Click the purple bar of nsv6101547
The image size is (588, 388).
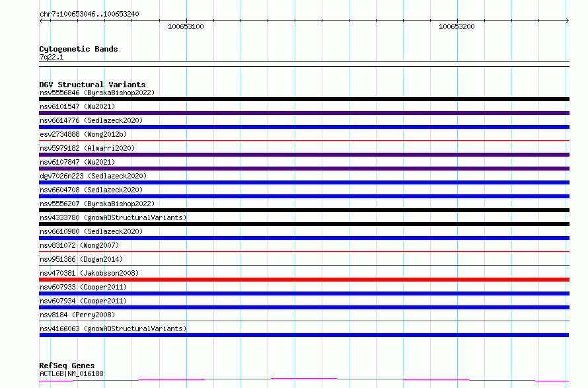(x=304, y=113)
